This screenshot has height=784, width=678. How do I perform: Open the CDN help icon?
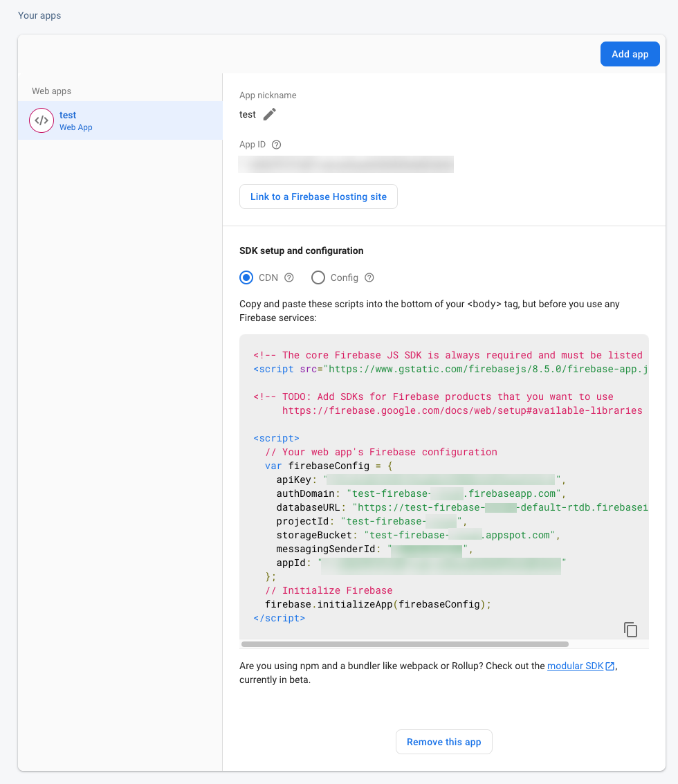(x=289, y=277)
